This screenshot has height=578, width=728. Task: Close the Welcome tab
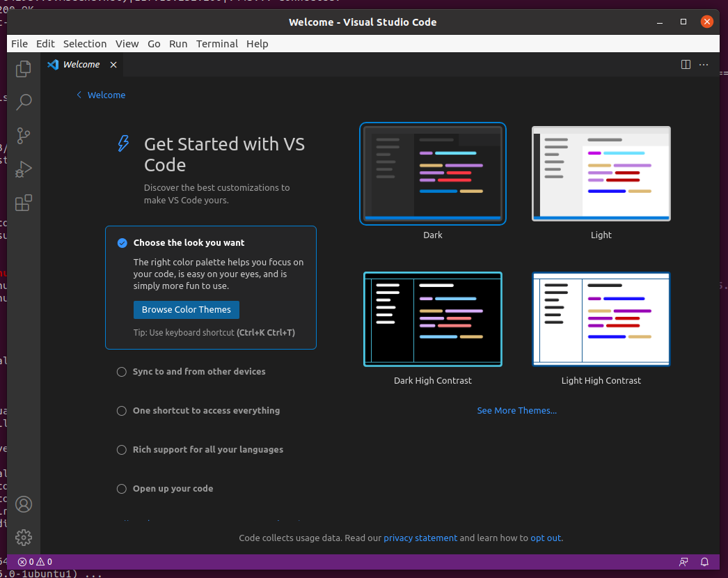[113, 65]
